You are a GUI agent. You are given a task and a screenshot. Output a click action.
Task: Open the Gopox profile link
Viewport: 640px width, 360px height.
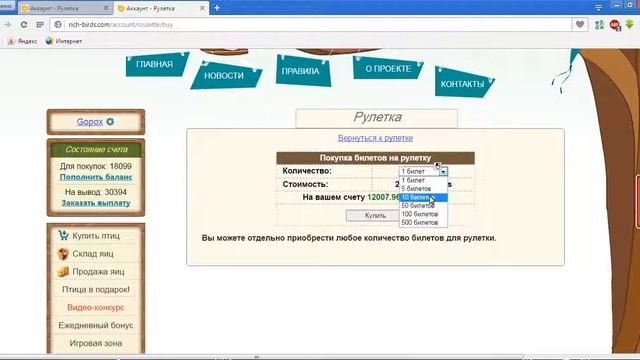point(90,122)
